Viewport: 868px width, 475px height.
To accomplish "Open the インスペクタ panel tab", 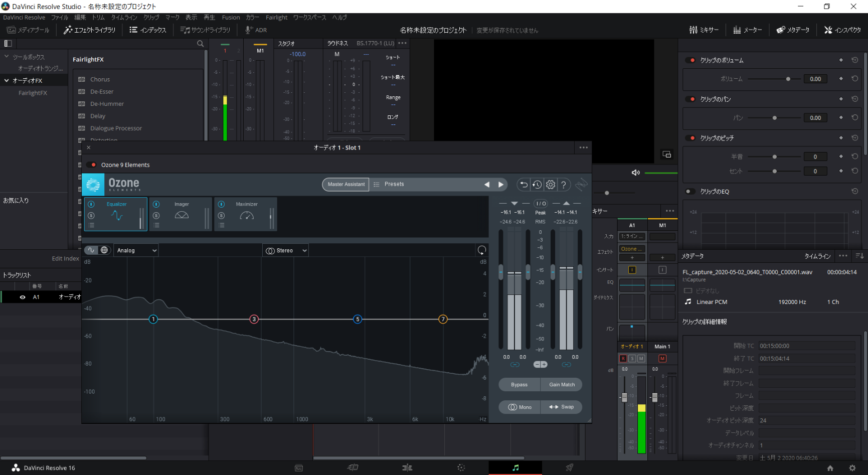I will point(842,30).
